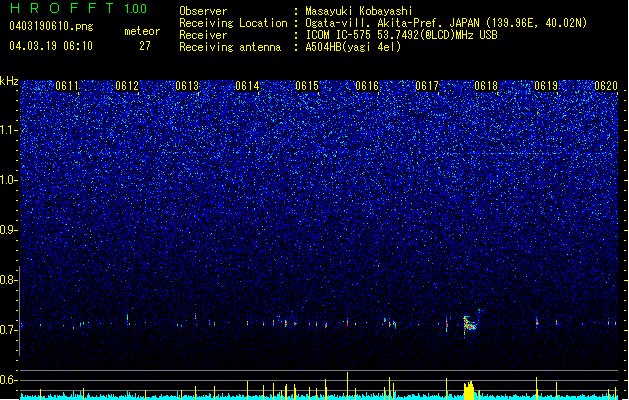The height and width of the screenshot is (400, 629).
Task: Click the large meteor echo before 0618
Action: click(x=471, y=323)
